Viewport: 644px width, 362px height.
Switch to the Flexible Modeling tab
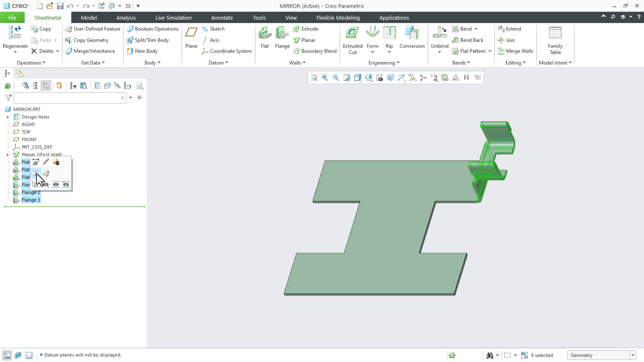tap(338, 18)
